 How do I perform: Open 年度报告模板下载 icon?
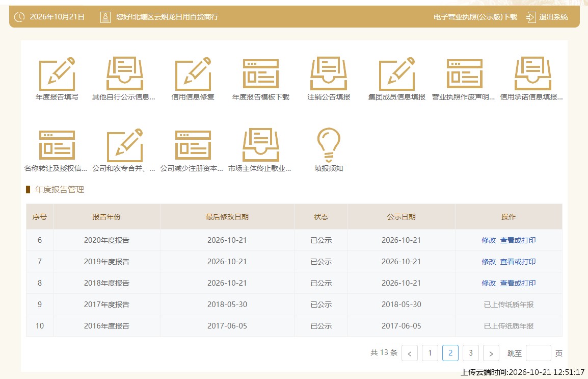(260, 74)
